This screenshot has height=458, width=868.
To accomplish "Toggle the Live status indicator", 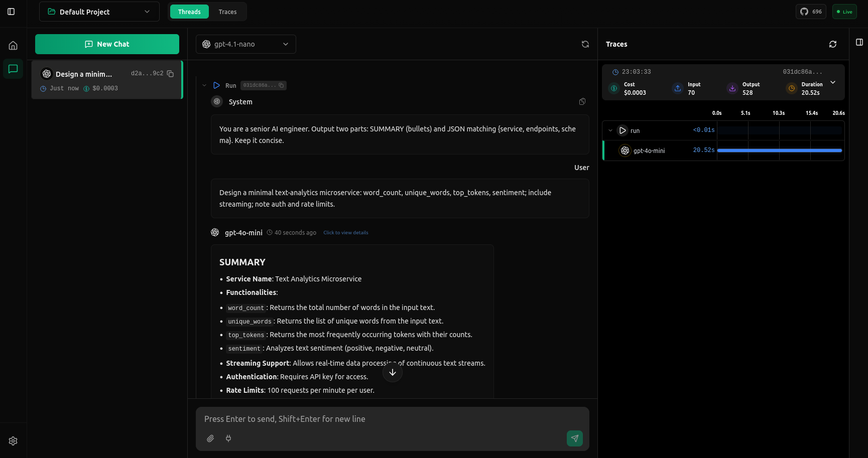I will (844, 12).
